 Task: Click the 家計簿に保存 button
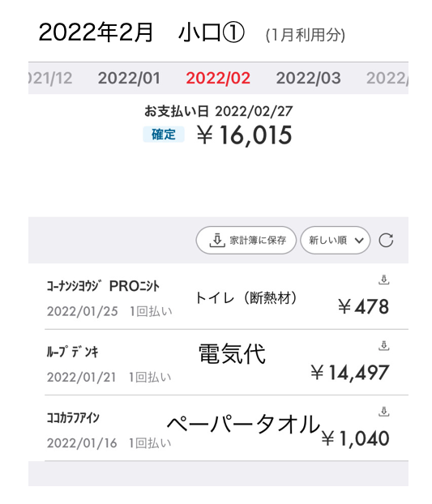coord(246,240)
